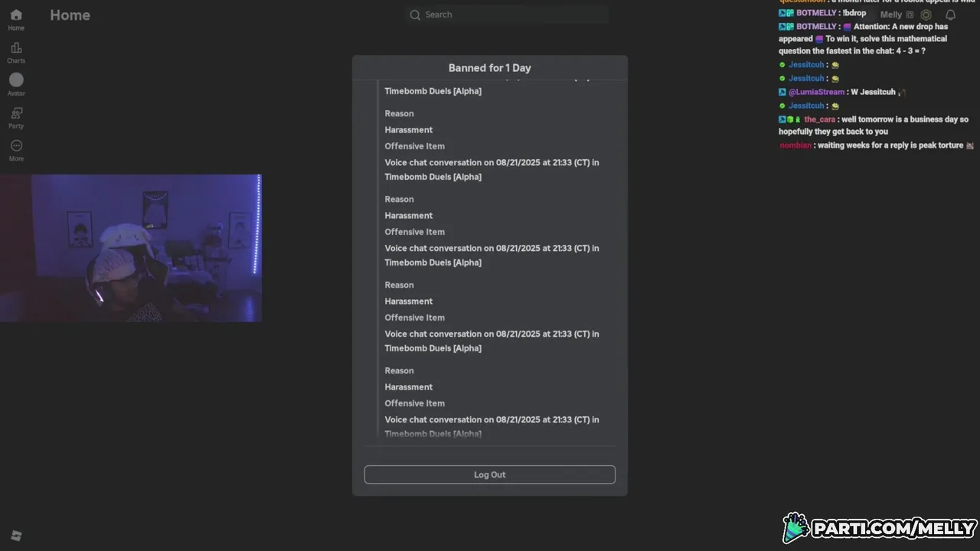Click the_cara username in the chat
Image resolution: width=980 pixels, height=551 pixels.
[819, 119]
